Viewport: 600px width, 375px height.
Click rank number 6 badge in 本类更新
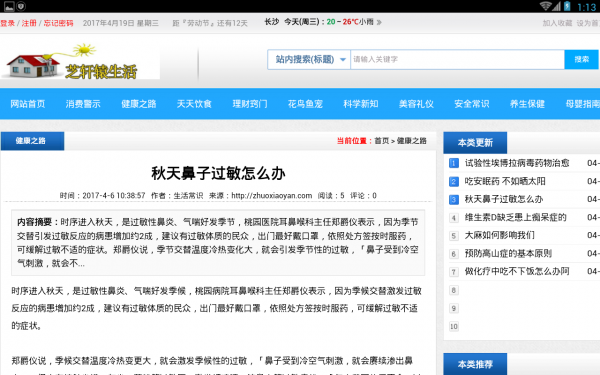(x=453, y=254)
